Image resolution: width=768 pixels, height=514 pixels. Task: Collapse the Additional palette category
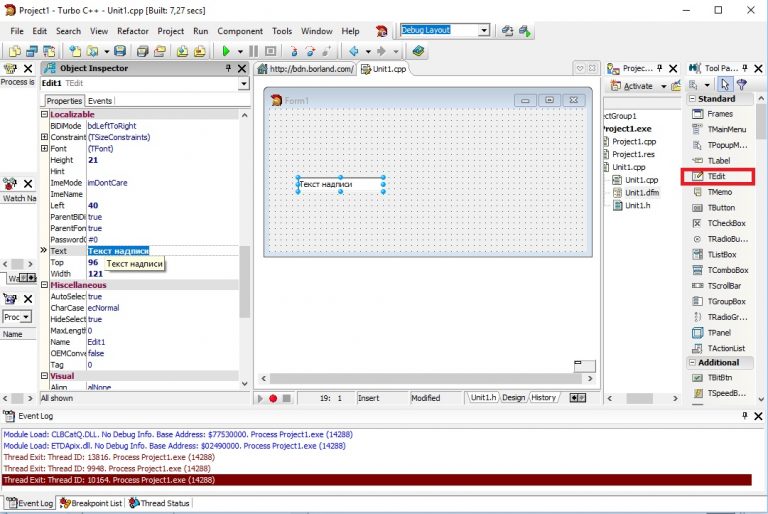pos(692,363)
